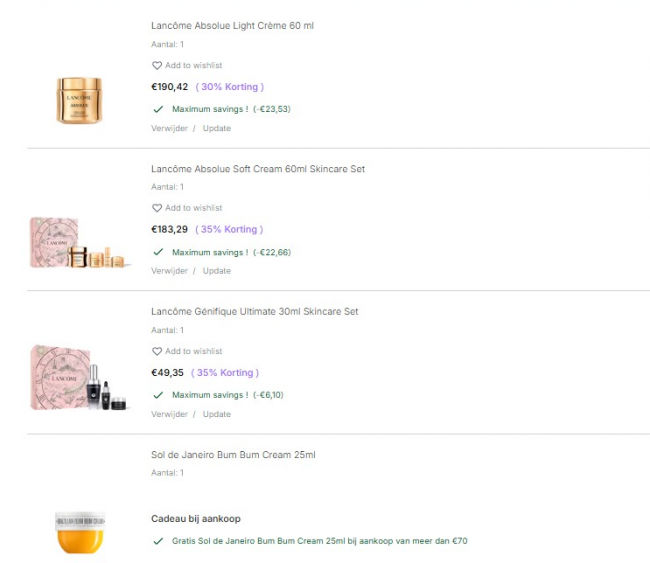Click heart icon for Absolue Soft Cream set
This screenshot has width=650, height=563.
157,208
